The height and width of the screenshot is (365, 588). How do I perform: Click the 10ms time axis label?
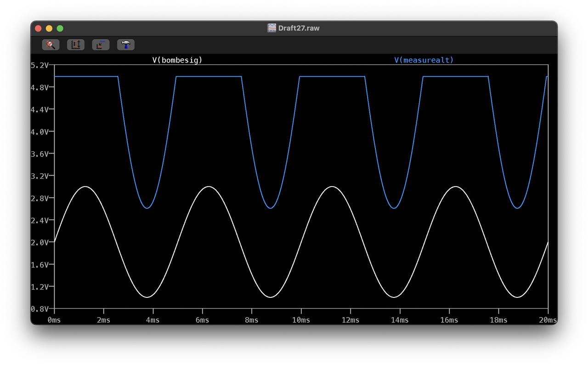[x=301, y=320]
